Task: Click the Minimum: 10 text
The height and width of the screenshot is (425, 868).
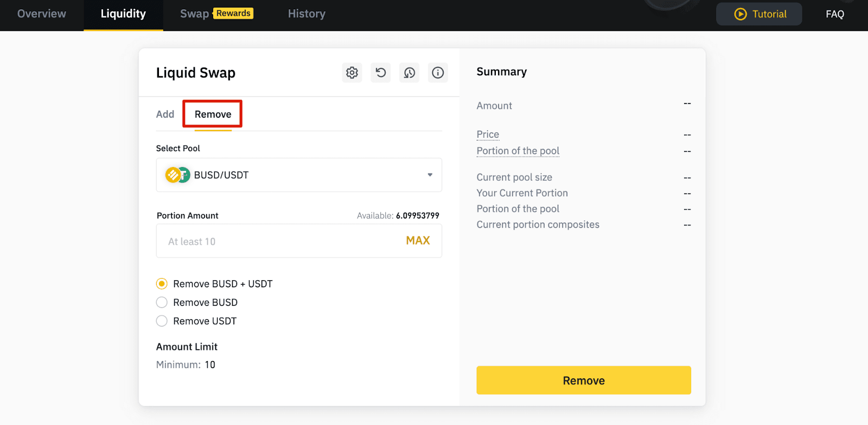Action: pyautogui.click(x=186, y=365)
